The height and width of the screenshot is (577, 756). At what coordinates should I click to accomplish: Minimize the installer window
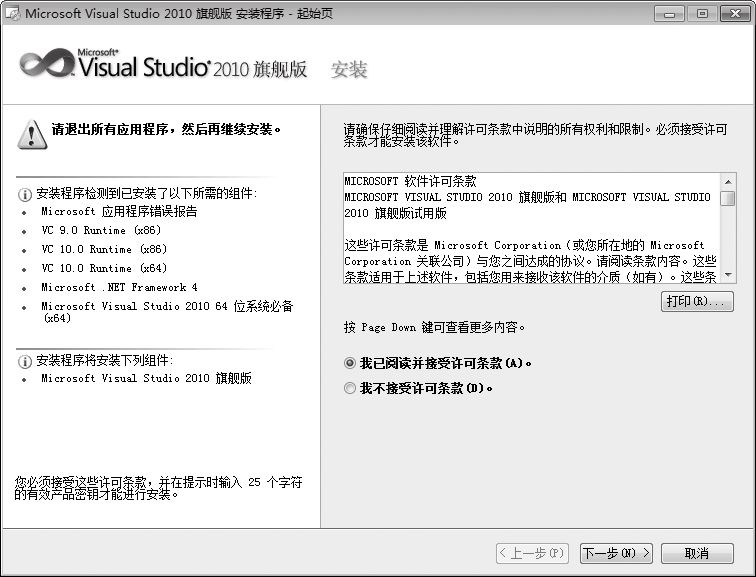pos(669,13)
